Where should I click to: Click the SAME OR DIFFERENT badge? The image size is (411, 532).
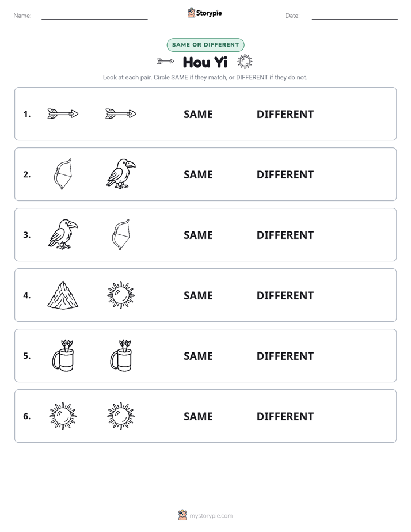(205, 45)
